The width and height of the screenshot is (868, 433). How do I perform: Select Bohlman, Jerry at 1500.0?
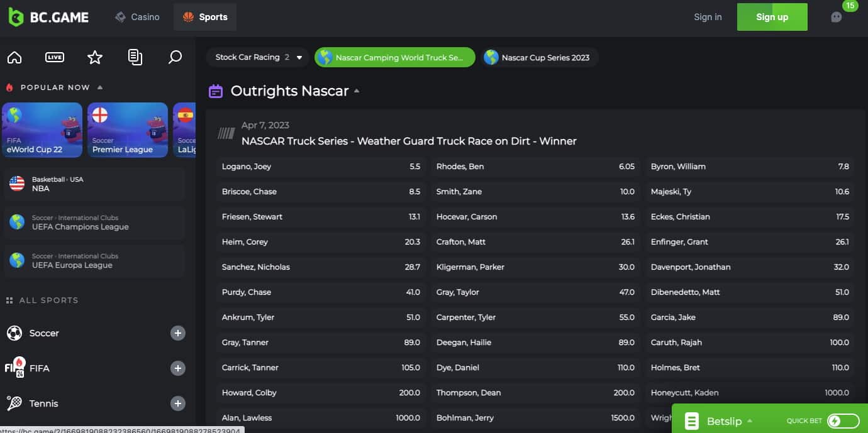[535, 418]
